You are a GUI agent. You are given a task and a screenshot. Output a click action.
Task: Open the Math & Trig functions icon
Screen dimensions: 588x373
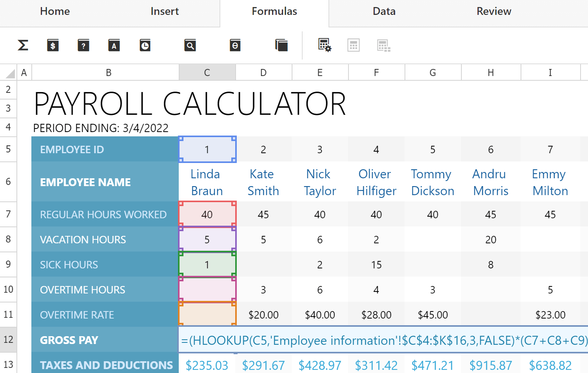pyautogui.click(x=235, y=45)
